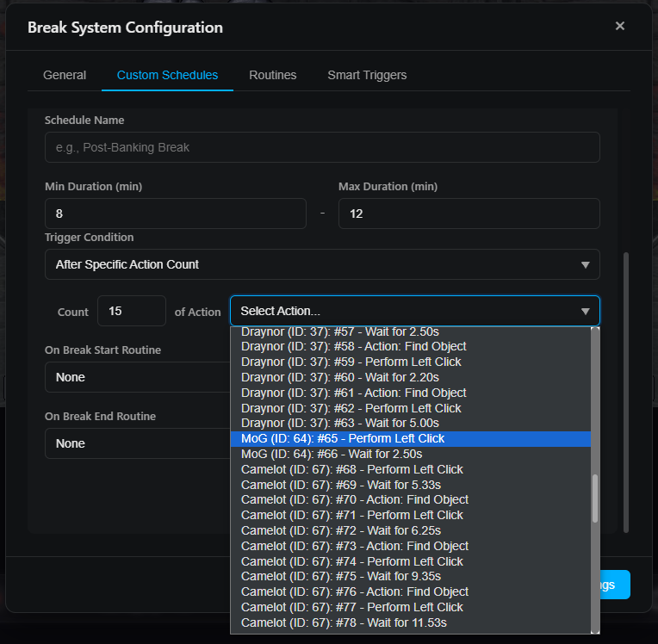The height and width of the screenshot is (644, 658).
Task: Select Draynor #58 Action: Find Object
Action: coord(411,347)
